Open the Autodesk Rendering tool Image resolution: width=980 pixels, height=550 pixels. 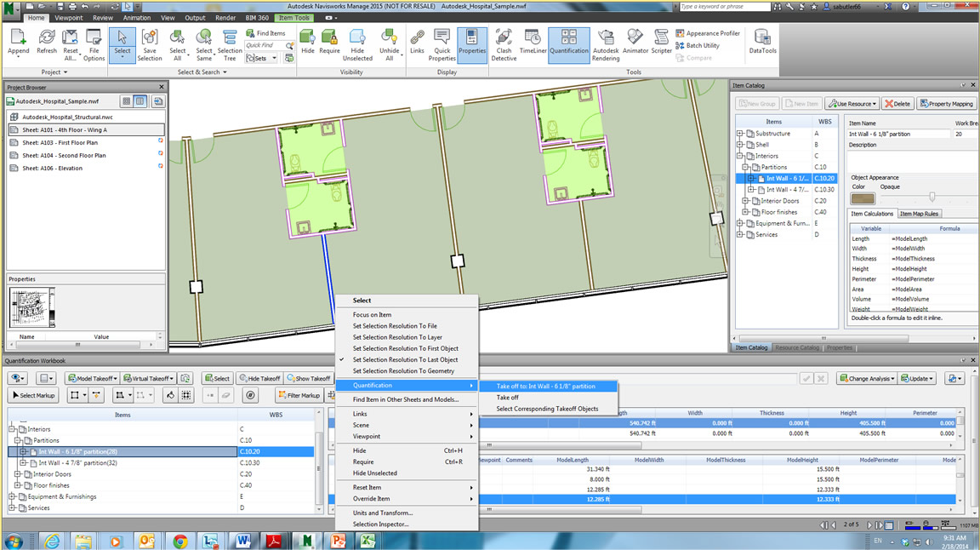[606, 45]
